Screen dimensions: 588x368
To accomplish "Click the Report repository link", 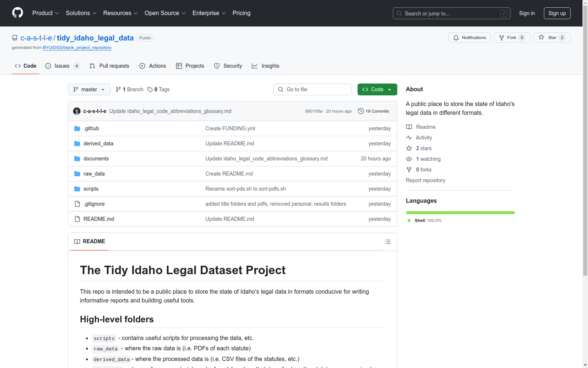I will tap(426, 180).
